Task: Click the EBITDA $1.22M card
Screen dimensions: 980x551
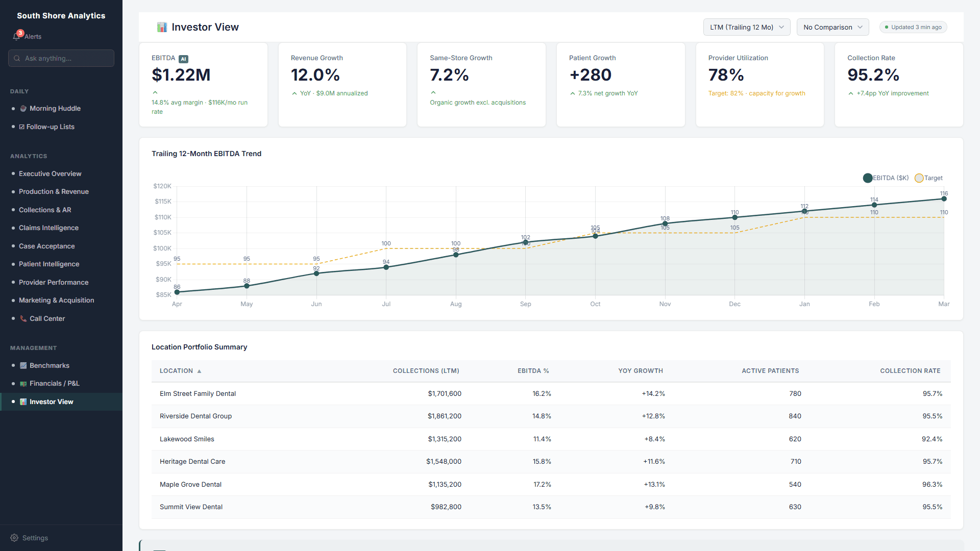Action: click(203, 85)
